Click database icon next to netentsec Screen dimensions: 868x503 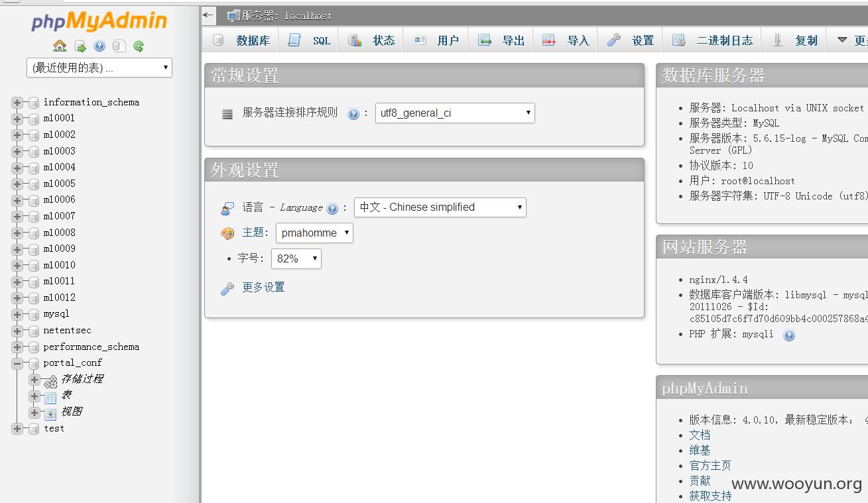click(34, 331)
